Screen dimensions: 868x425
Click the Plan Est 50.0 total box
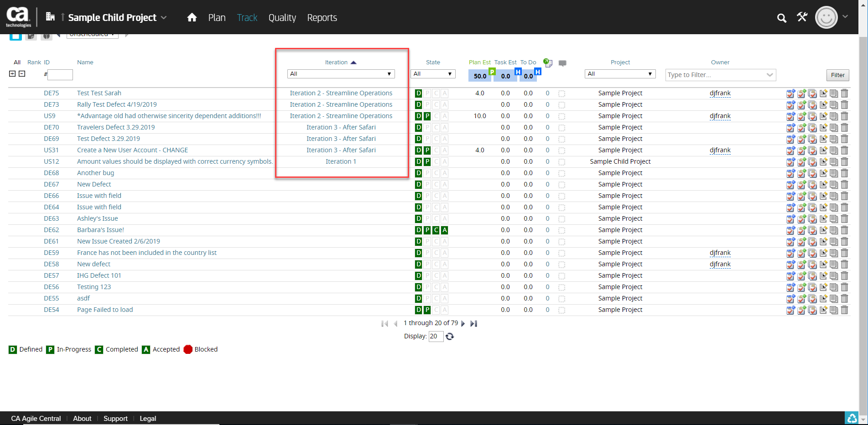tap(479, 76)
